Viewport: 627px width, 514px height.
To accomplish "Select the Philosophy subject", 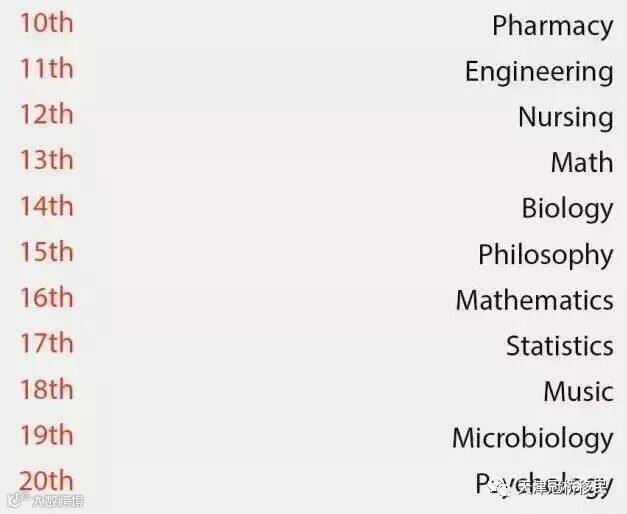I will tap(545, 254).
